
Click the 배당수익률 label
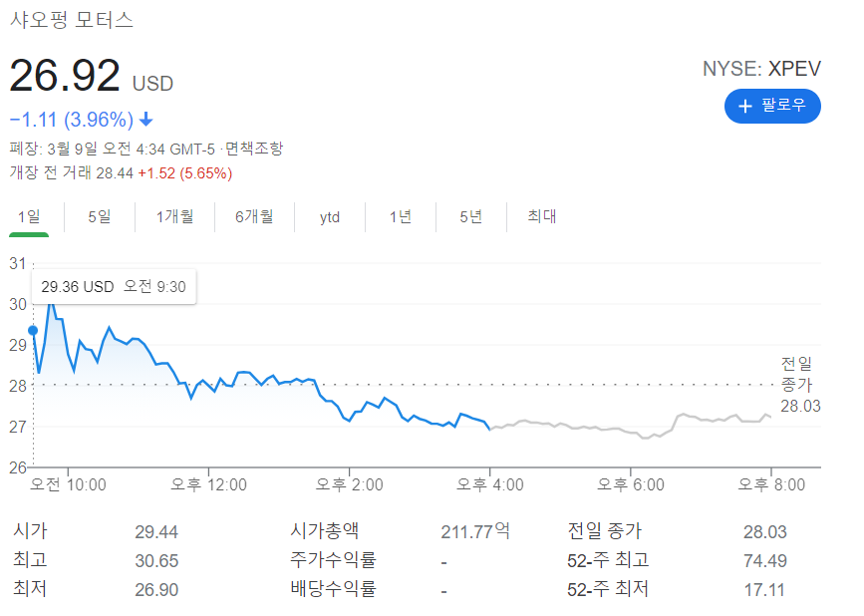coord(334,589)
